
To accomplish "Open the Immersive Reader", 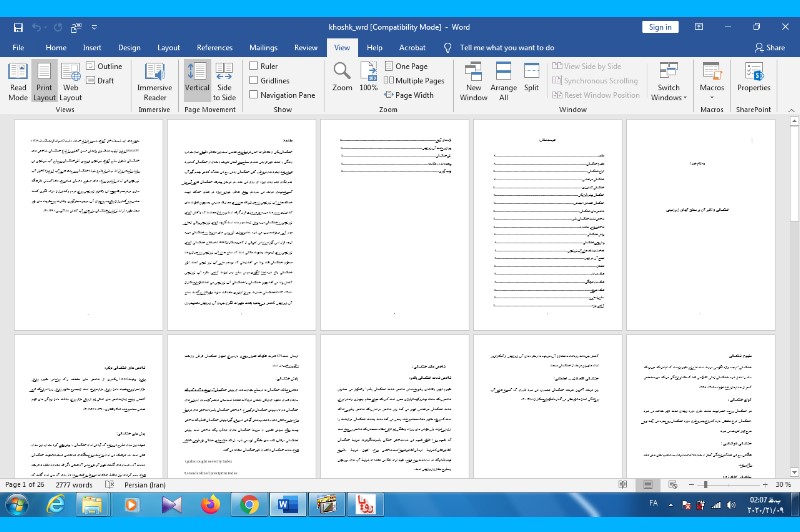I will coord(154,79).
